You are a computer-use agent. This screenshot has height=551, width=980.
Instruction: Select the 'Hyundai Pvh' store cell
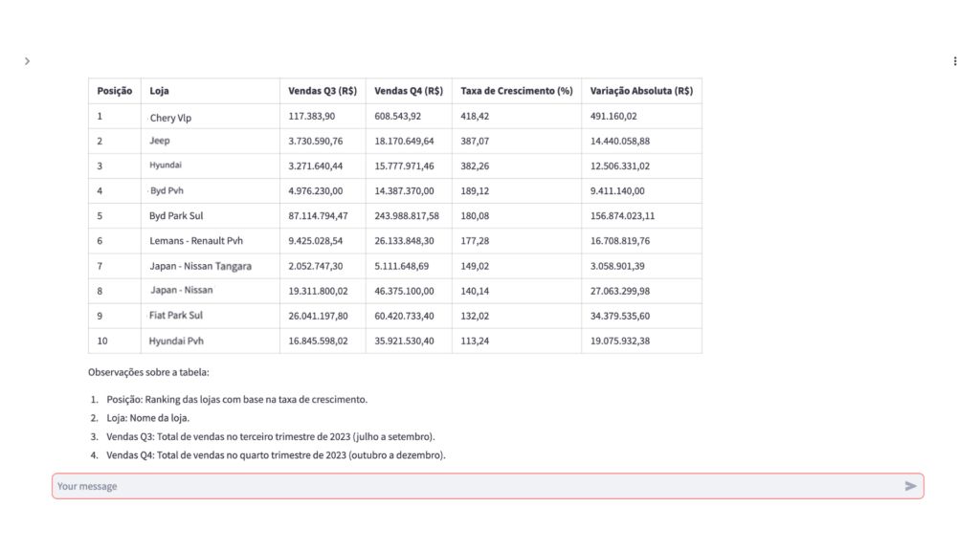tap(176, 341)
